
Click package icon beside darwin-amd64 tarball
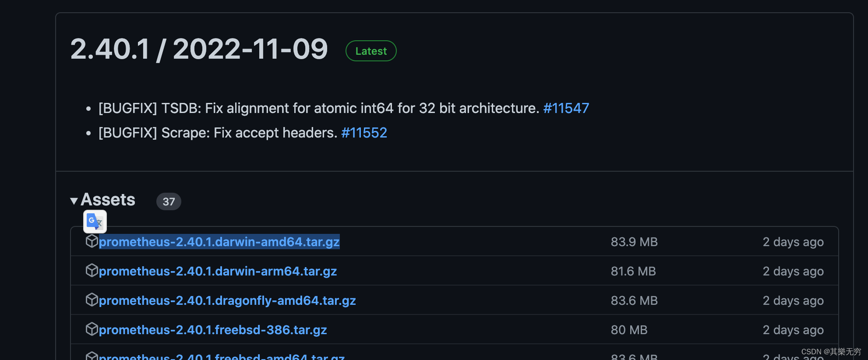tap(92, 241)
